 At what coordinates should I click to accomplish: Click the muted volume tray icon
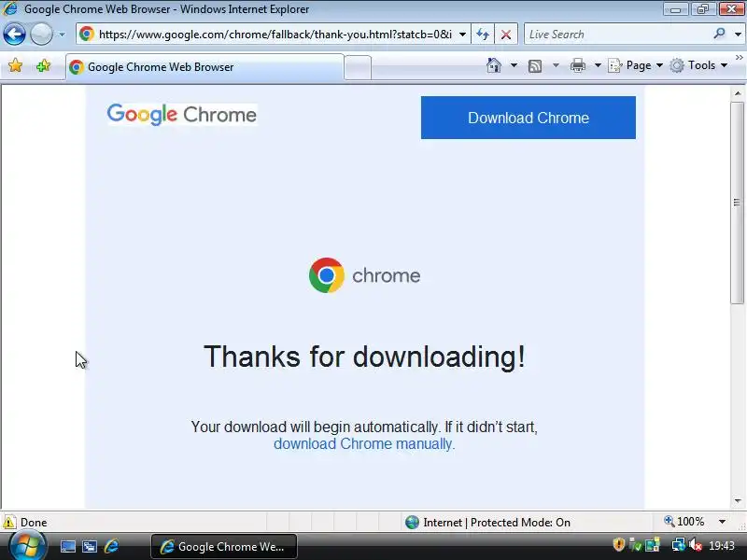696,544
